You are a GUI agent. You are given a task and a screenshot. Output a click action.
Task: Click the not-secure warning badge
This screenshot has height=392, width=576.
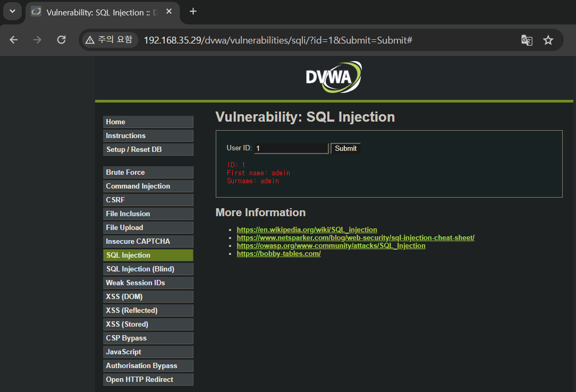click(x=109, y=40)
